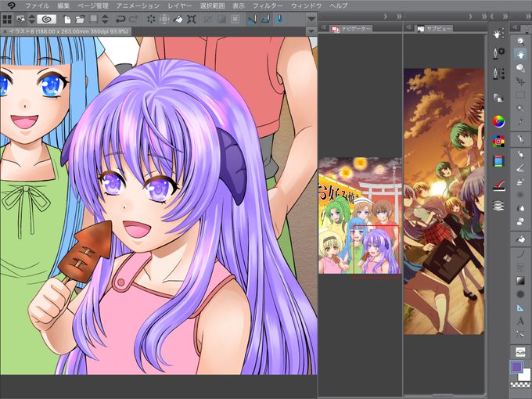Image resolution: width=532 pixels, height=399 pixels.
Task: Open the Color wheel palette
Action: coord(498,121)
